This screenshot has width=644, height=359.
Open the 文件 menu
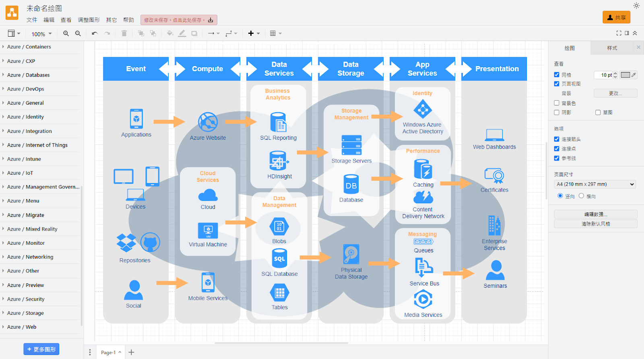[32, 20]
